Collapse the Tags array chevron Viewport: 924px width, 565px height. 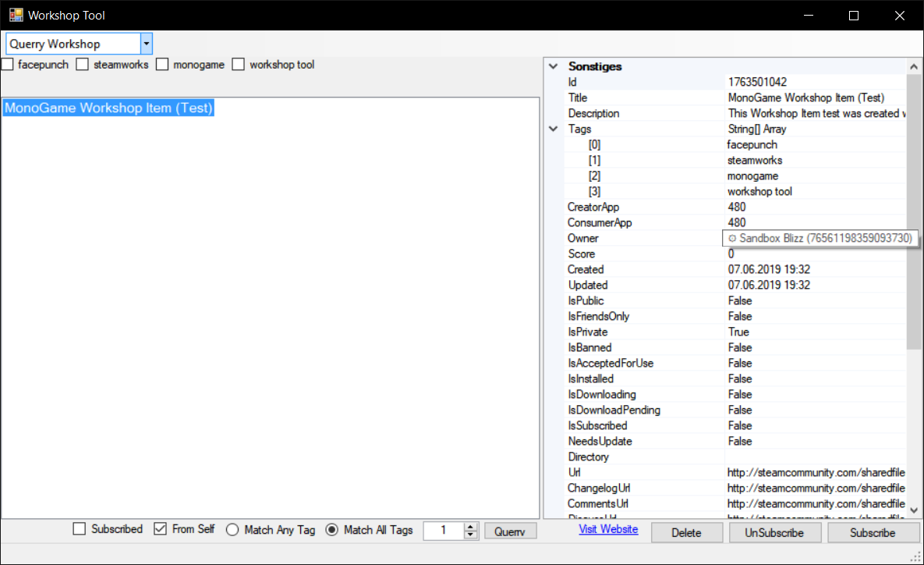(x=554, y=129)
